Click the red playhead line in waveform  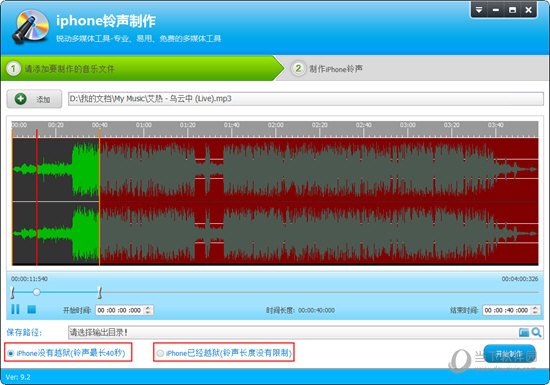pos(36,196)
